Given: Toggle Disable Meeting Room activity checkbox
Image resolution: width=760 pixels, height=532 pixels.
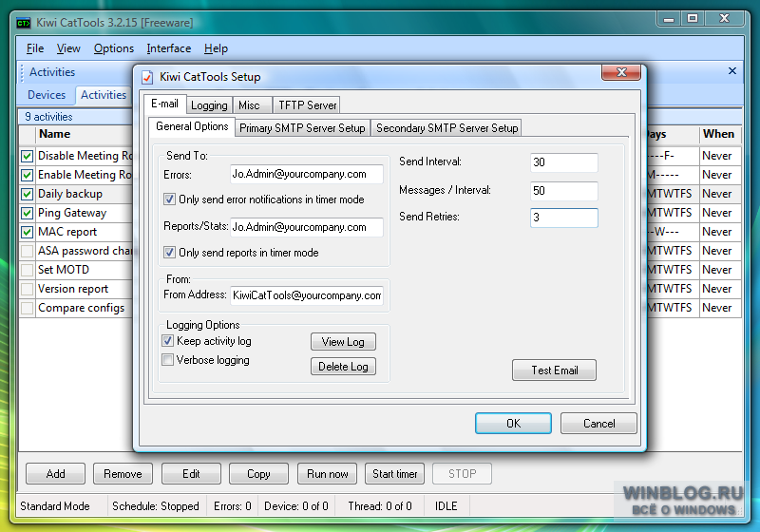Looking at the screenshot, I should coord(28,156).
